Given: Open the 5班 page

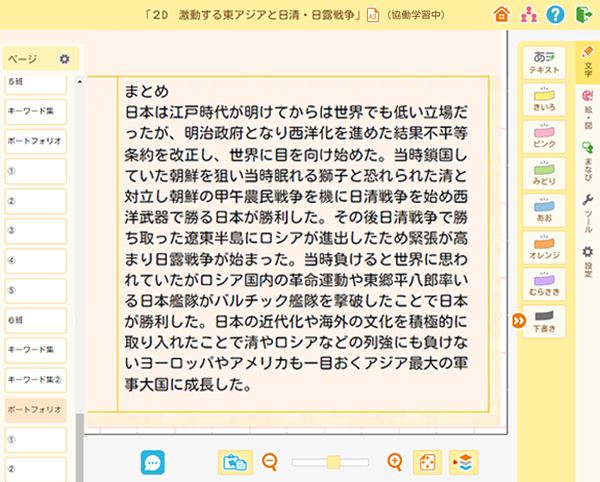Looking at the screenshot, I should click(x=36, y=84).
